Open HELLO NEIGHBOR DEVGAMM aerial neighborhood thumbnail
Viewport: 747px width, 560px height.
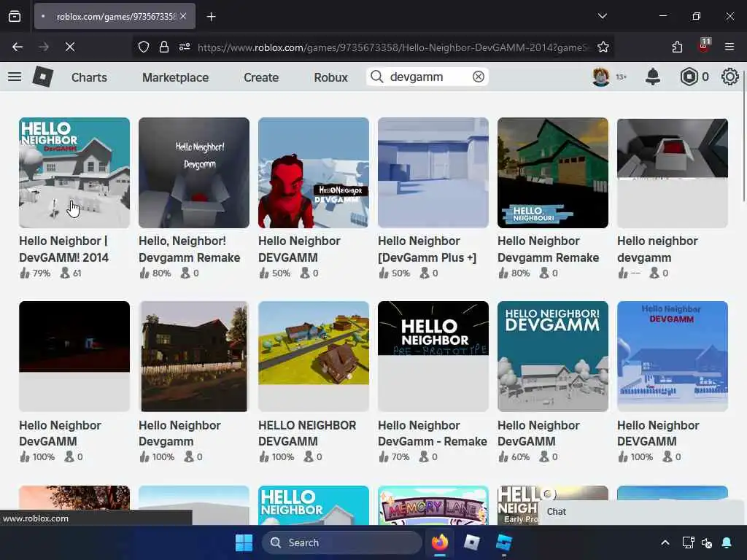[x=314, y=356]
